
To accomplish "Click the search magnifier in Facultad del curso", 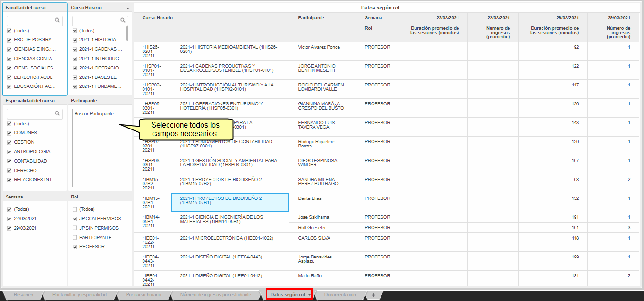I will coord(57,20).
